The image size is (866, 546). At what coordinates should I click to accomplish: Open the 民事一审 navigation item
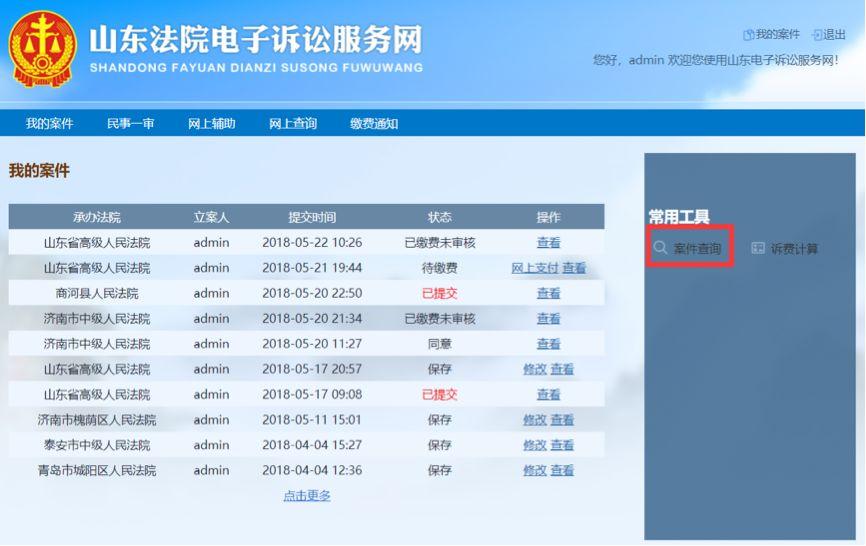(130, 123)
